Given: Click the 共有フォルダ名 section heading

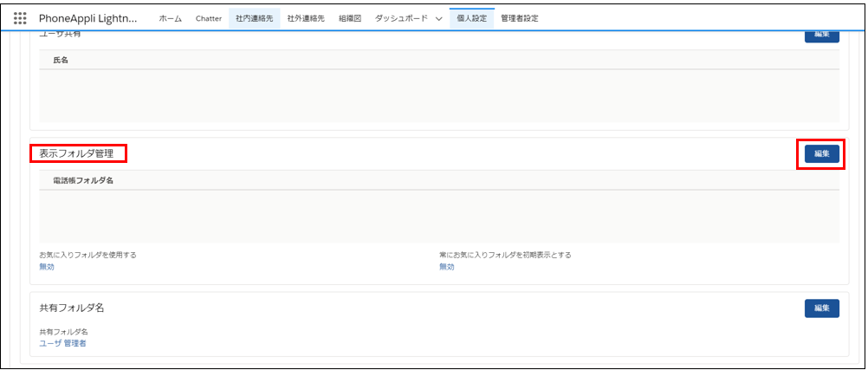Looking at the screenshot, I should coord(72,308).
